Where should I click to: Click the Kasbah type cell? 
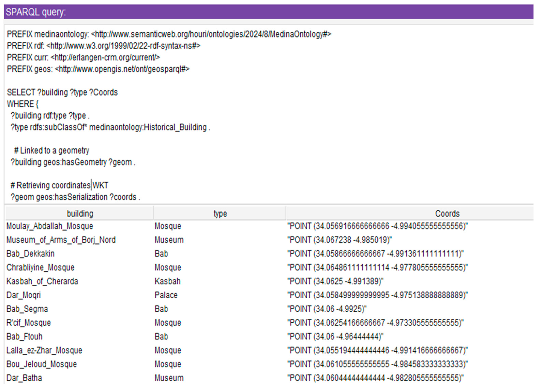[x=168, y=281]
